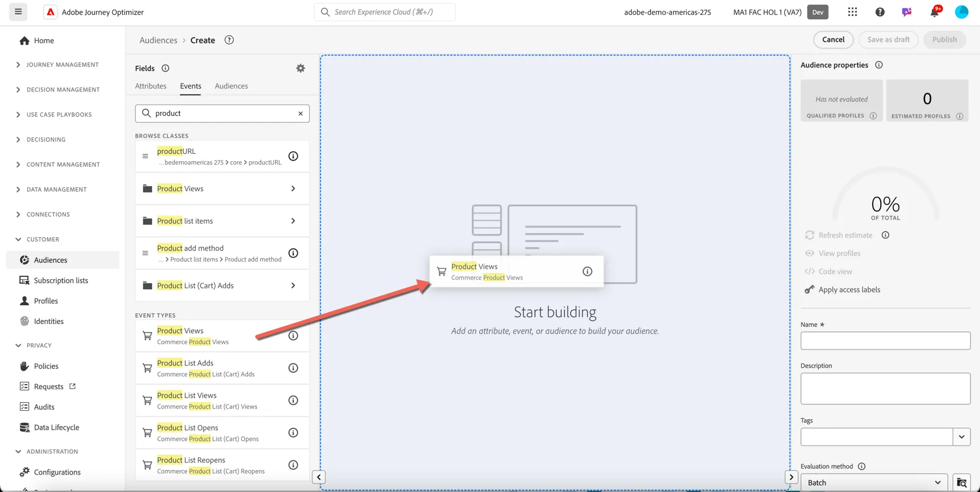Open the Product list items folder

(222, 221)
